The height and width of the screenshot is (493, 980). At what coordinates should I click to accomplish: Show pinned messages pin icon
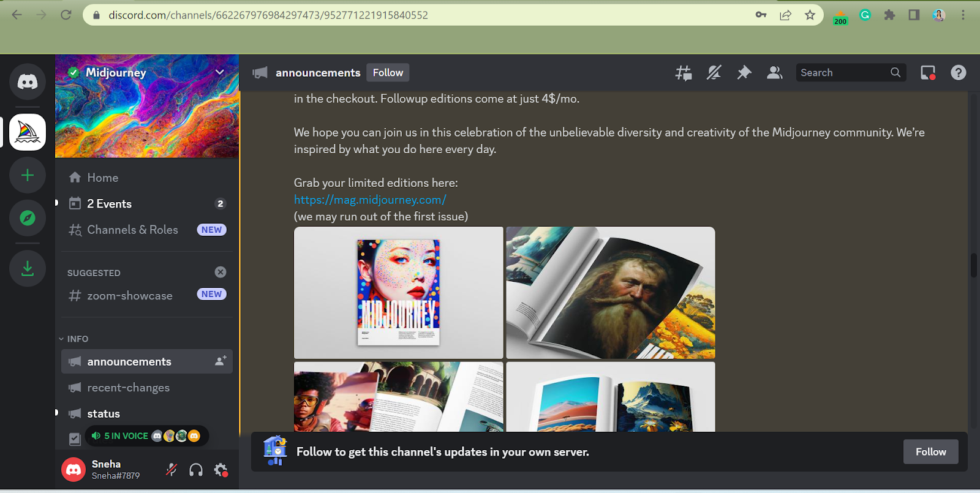[744, 73]
